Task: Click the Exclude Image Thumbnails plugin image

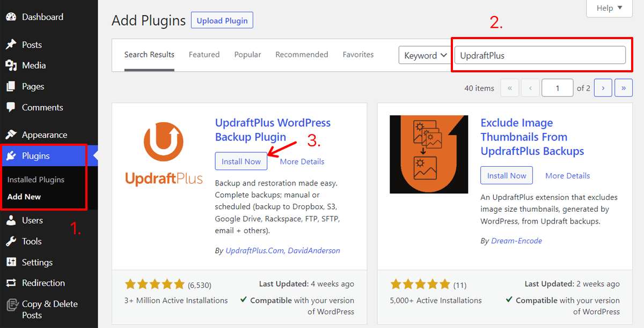Action: tap(429, 154)
